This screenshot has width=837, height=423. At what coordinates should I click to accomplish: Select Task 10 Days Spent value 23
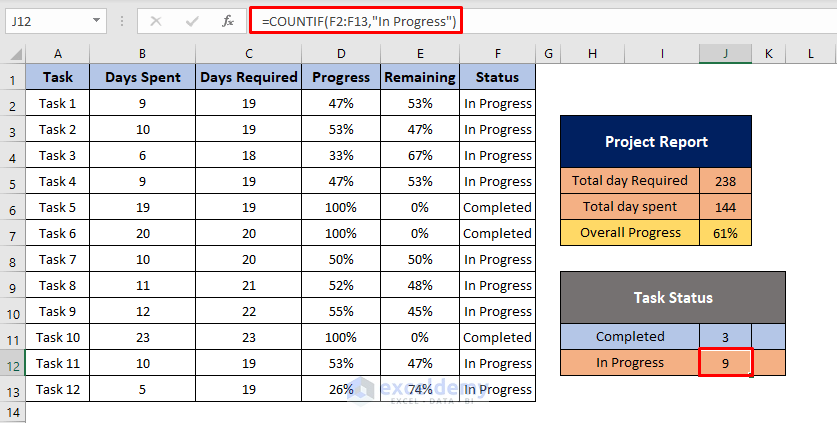143,338
